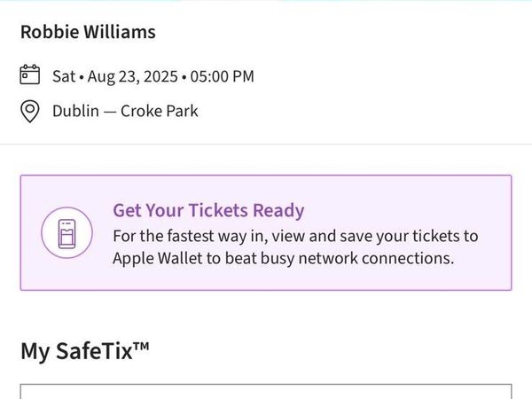Tap the purple tickets ready banner
The width and height of the screenshot is (532, 399).
point(266,232)
